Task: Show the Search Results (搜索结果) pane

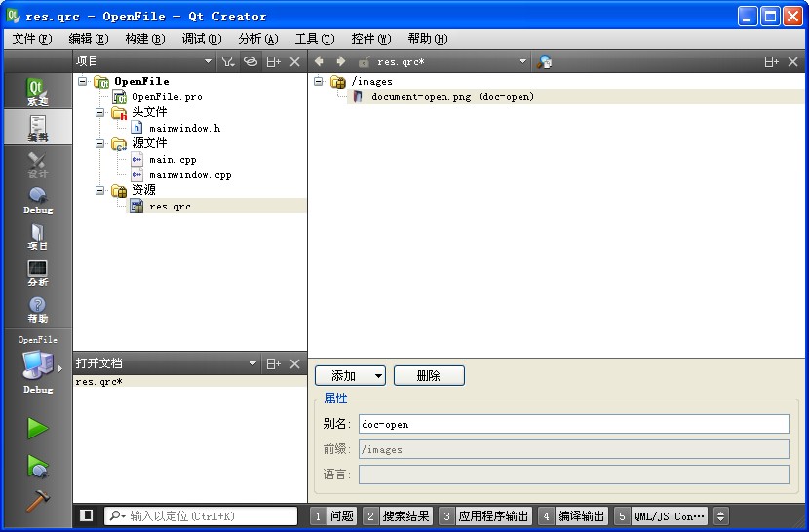Action: click(398, 515)
